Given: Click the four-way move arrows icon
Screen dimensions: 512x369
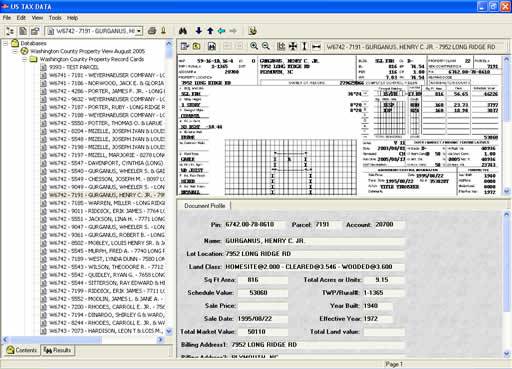Looking at the screenshot, I should tap(293, 46).
